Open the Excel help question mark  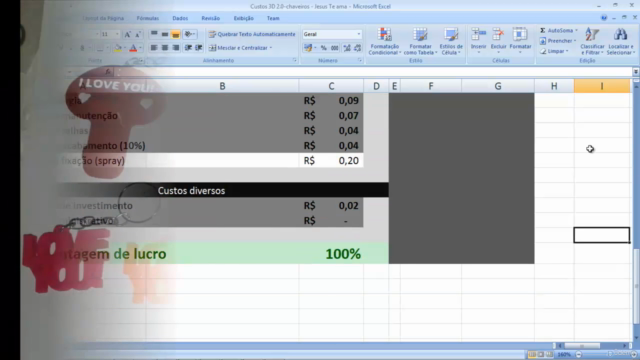point(604,18)
